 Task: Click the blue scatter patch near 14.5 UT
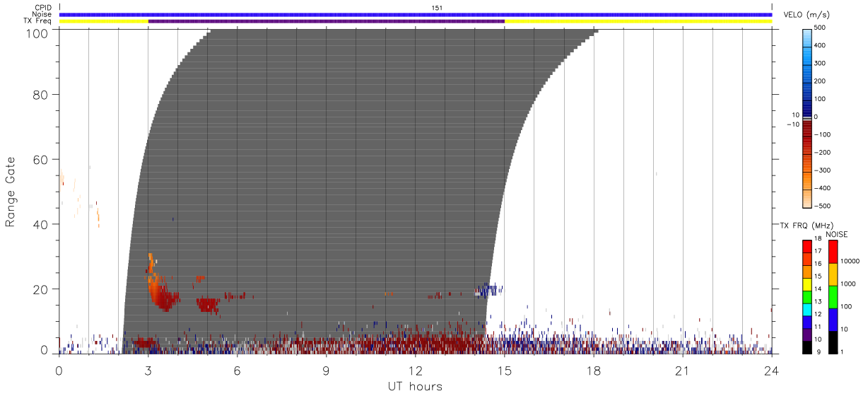pyautogui.click(x=488, y=289)
